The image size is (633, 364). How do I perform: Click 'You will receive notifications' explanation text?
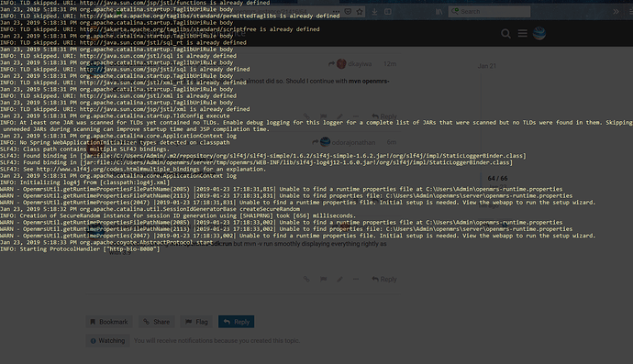[x=217, y=340]
